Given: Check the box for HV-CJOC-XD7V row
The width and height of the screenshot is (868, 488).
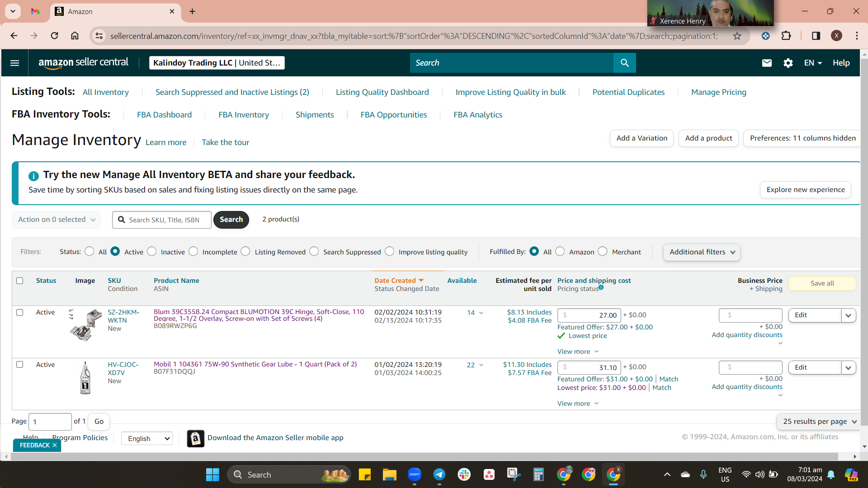Looking at the screenshot, I should 20,364.
